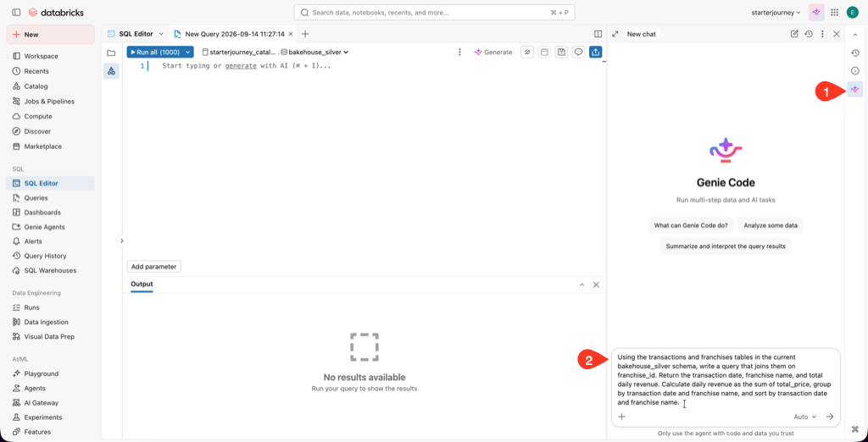Click the plus attach icon in chat input
Viewport: 868px width, 442px height.
click(621, 417)
